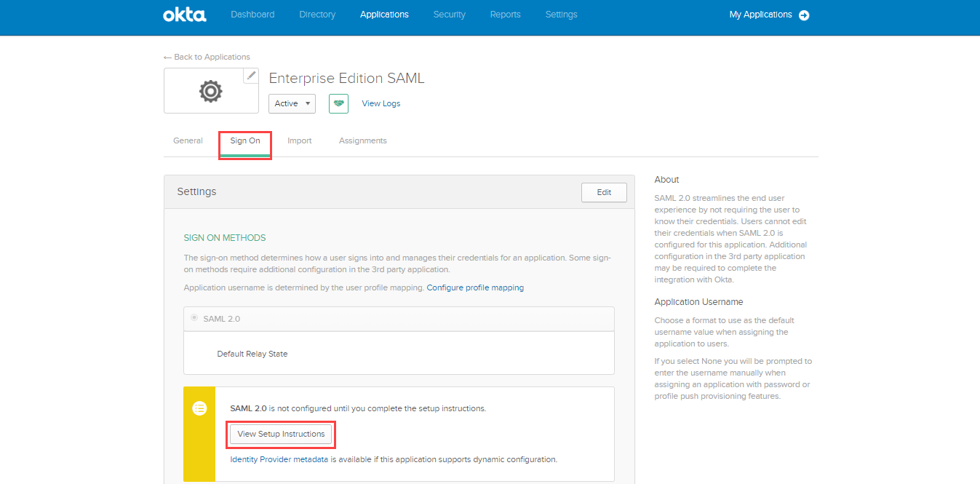Open View Logs link
Image resolution: width=980 pixels, height=484 pixels.
(381, 103)
